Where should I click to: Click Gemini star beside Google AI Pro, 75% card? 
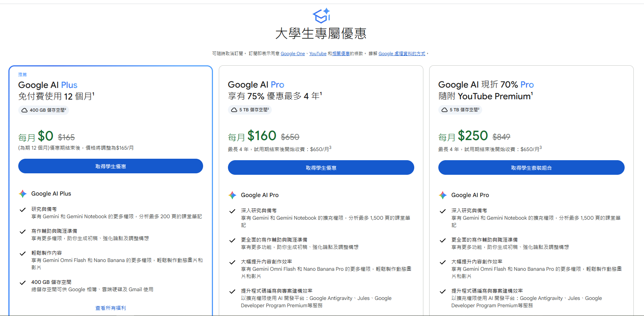tap(232, 195)
